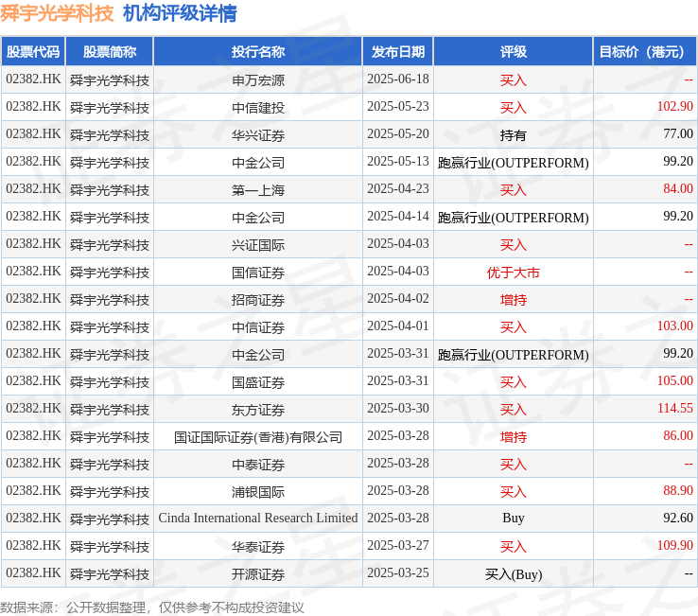This screenshot has width=698, height=616.
Task: Select 国证国际证券(香港)有限公司 cell
Action: (x=258, y=437)
